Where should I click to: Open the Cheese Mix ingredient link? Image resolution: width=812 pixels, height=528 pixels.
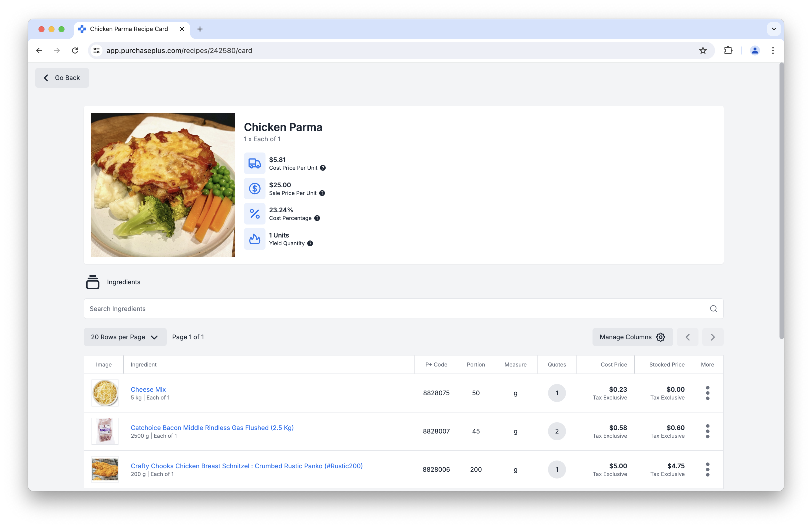pos(148,389)
